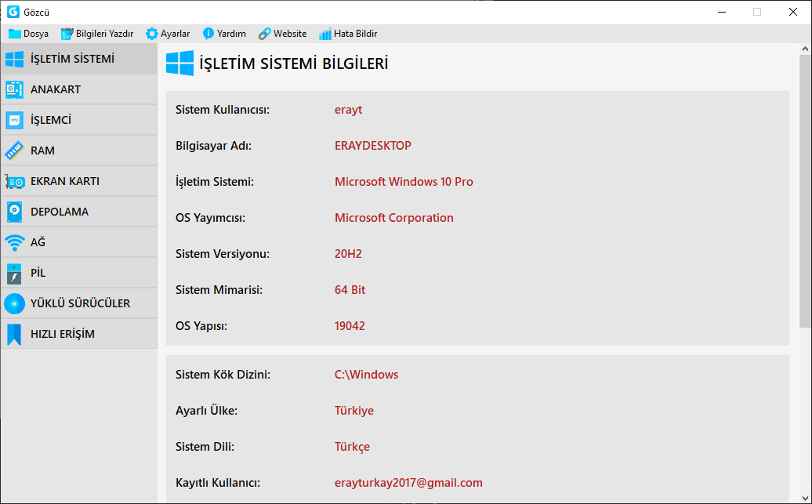Switch to the İŞLEMCİ section
This screenshot has width=812, height=504.
point(78,120)
